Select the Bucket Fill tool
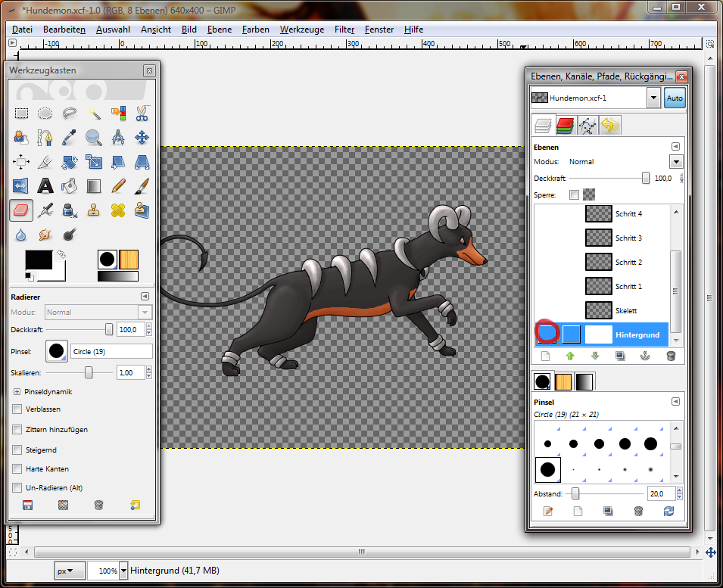Viewport: 723px width, 588px height. point(70,186)
